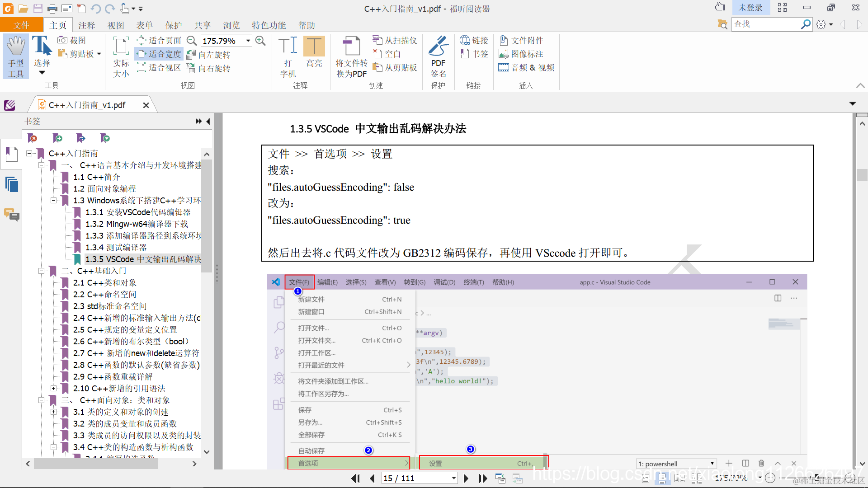Image resolution: width=868 pixels, height=488 pixels.
Task: Open the Comments panel in sidebar
Action: [12, 214]
